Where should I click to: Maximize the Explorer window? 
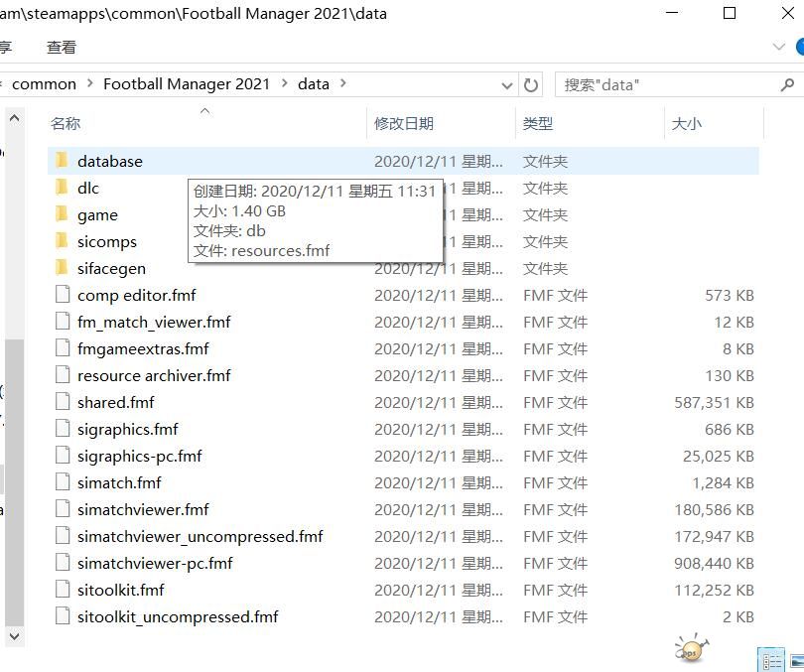[x=730, y=13]
